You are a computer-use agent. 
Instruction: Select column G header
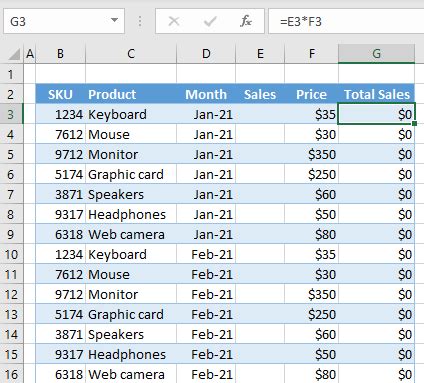(376, 54)
